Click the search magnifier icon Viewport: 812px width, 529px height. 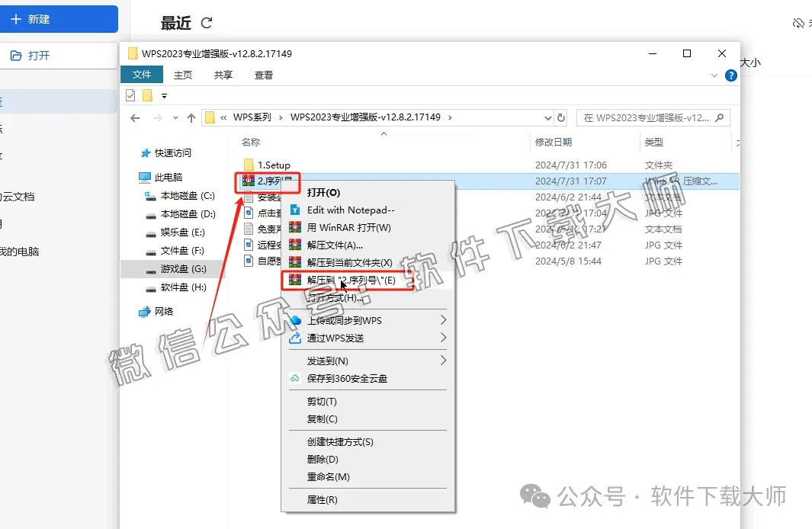pos(719,118)
